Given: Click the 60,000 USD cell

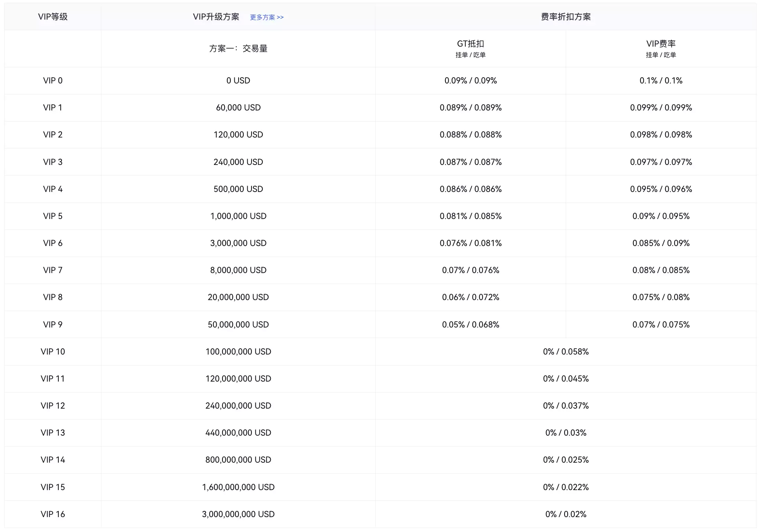Looking at the screenshot, I should tap(238, 108).
